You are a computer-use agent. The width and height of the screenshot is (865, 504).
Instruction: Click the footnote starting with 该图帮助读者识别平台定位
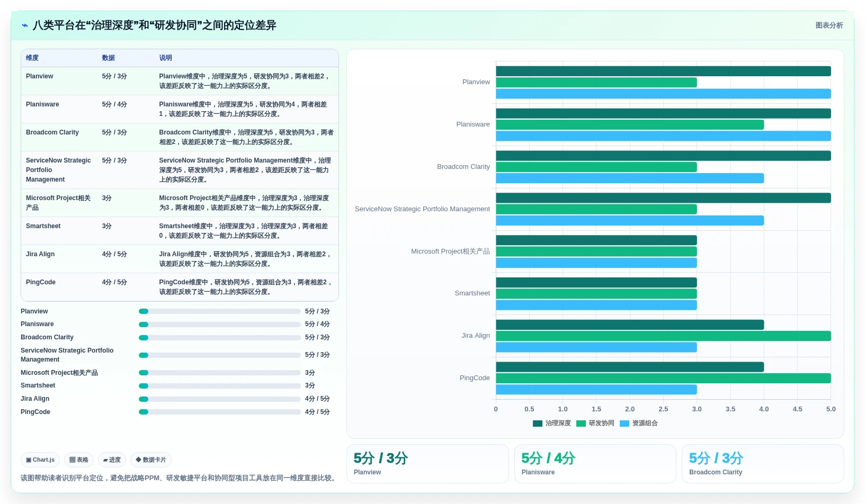(x=179, y=478)
